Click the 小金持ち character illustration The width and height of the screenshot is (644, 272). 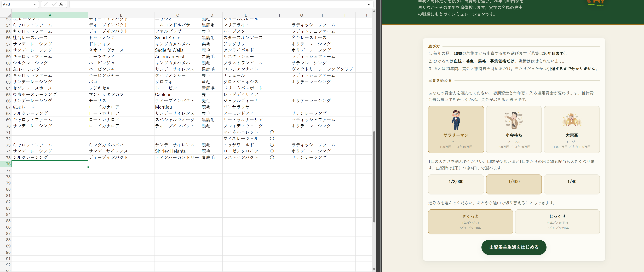pos(514,120)
